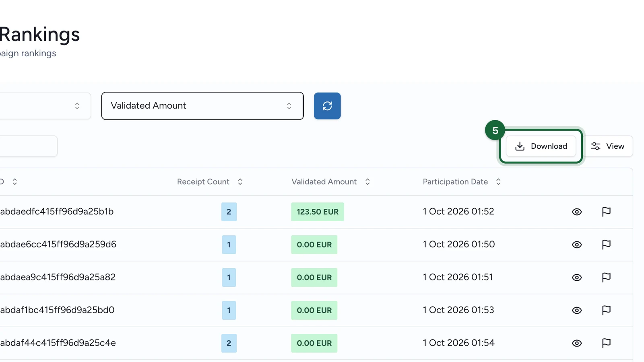Open the Validated Amount dropdown
Screen dimensions: 644x362
(x=202, y=106)
